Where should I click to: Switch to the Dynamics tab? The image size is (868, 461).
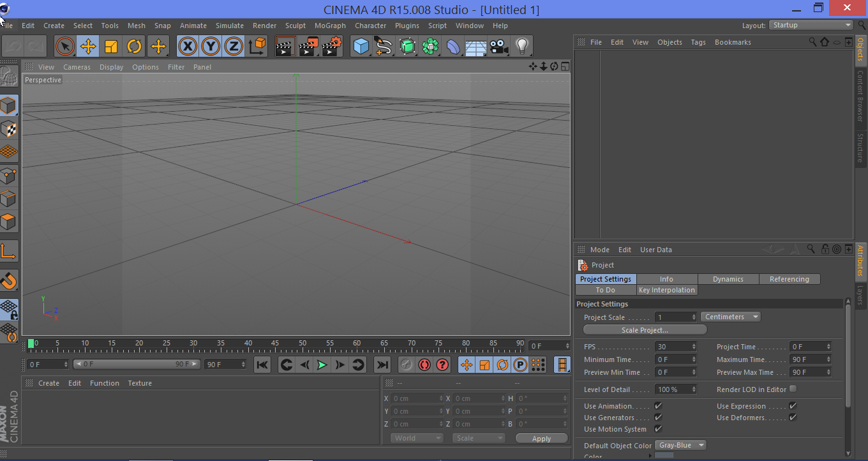[728, 279]
